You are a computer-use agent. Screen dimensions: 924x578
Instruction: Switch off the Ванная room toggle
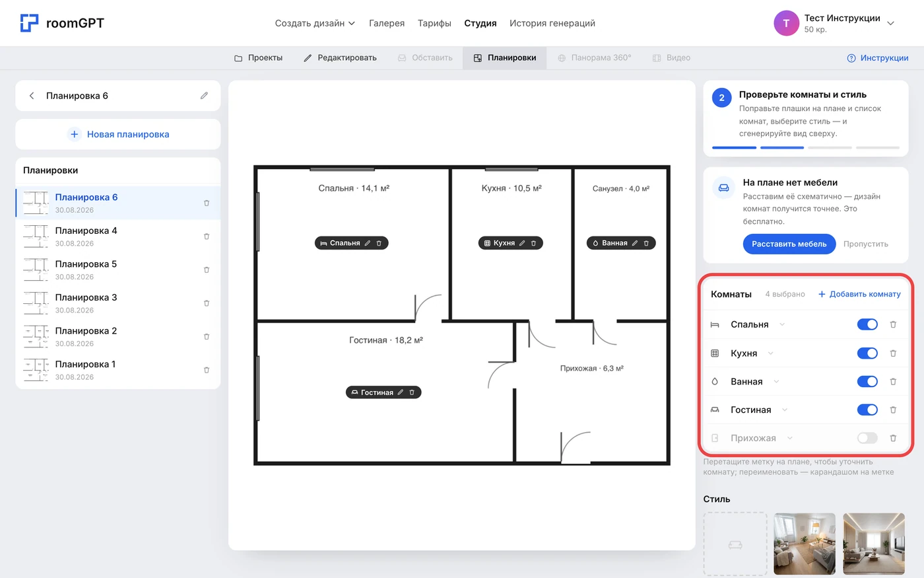point(867,382)
